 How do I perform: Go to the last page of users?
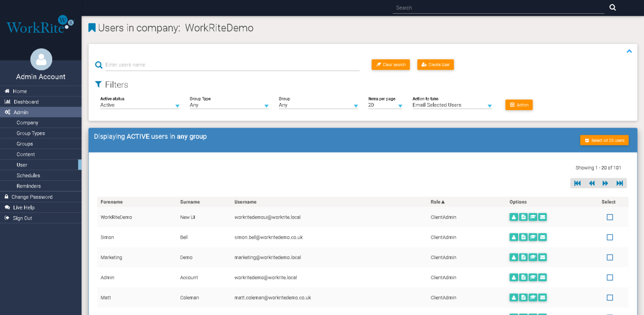click(619, 183)
